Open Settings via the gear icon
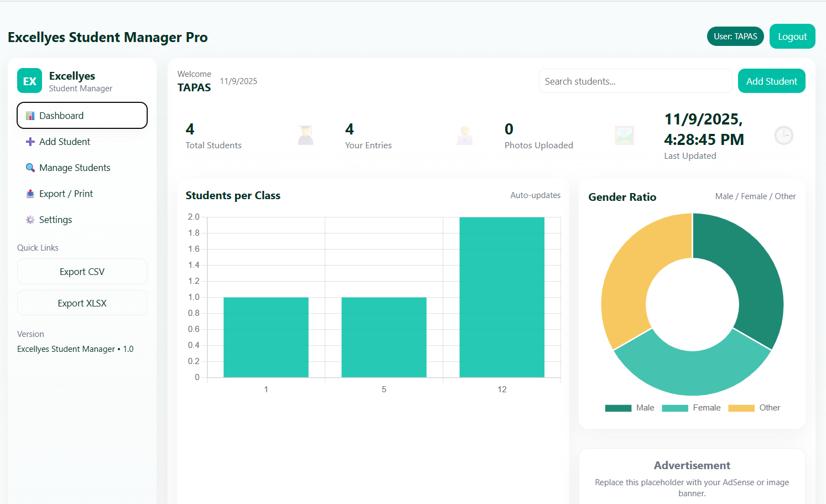 [30, 220]
